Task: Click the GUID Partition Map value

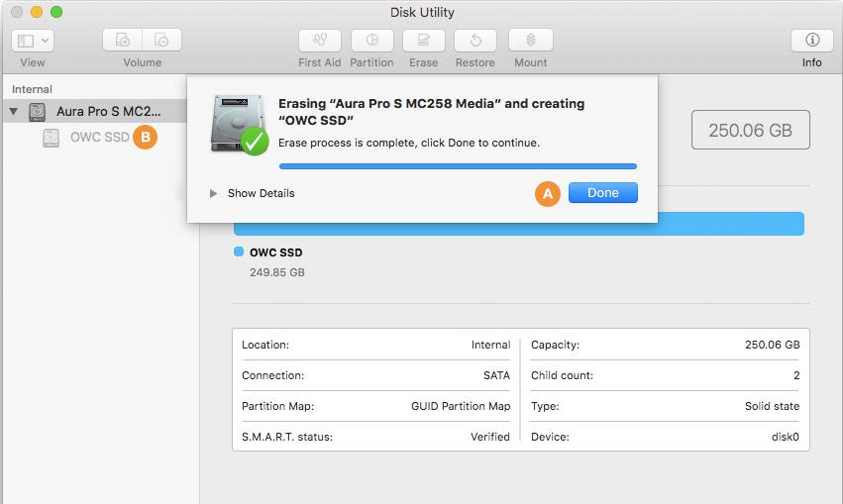Action: (461, 406)
